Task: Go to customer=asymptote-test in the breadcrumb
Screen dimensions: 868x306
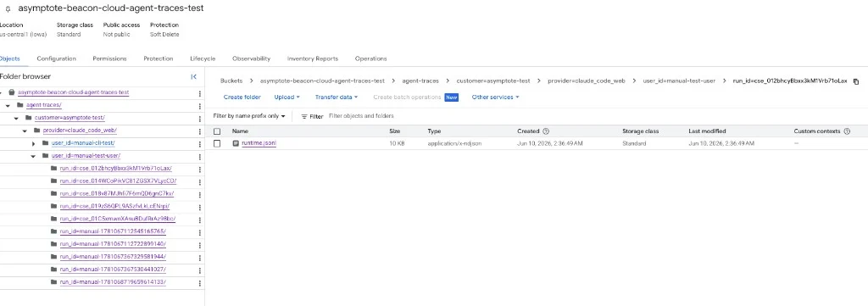Action: [x=493, y=81]
